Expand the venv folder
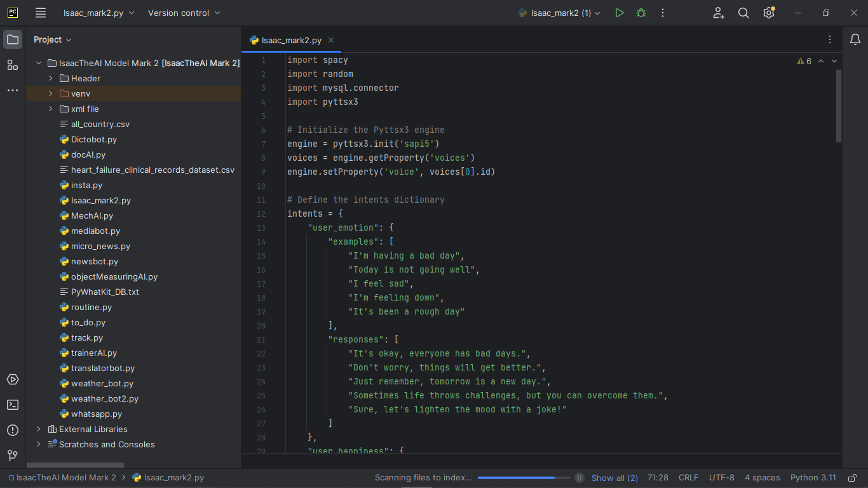 coord(51,93)
